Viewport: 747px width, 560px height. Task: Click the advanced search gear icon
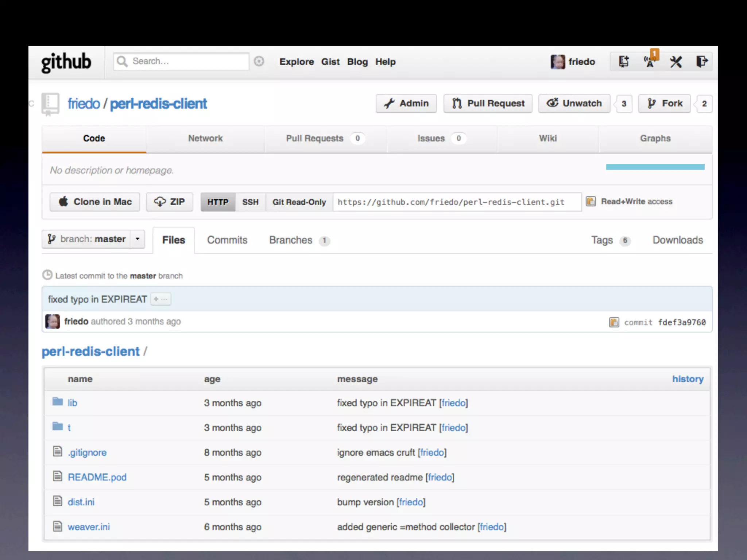[x=259, y=61]
